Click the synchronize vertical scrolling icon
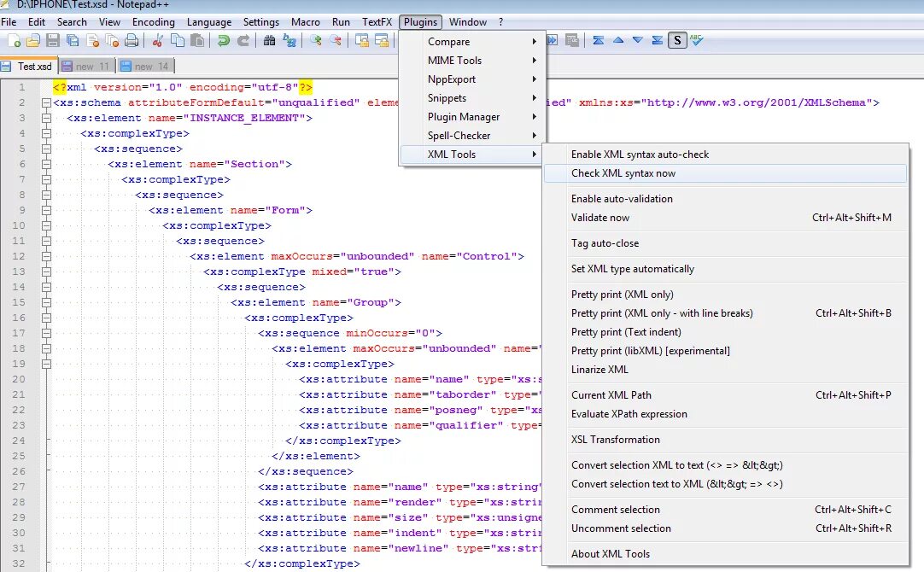Screen dimensions: 924x572 pyautogui.click(x=362, y=41)
